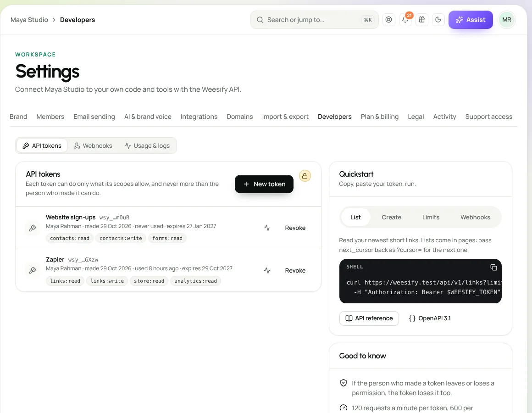Select the Developers settings tab

click(x=334, y=117)
